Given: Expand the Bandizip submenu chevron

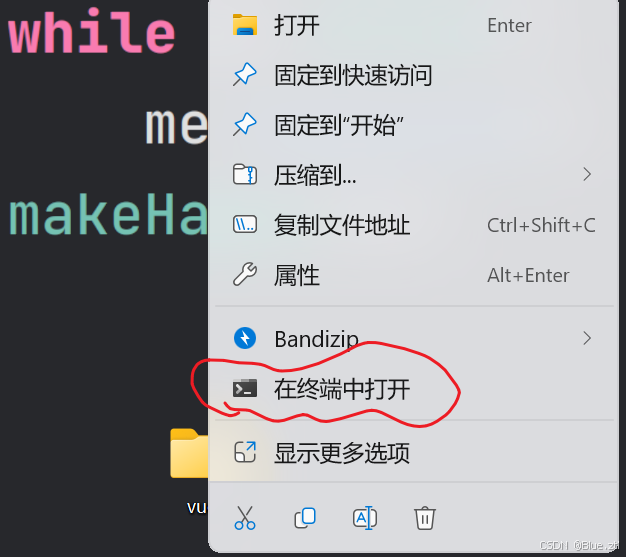Looking at the screenshot, I should (x=586, y=338).
